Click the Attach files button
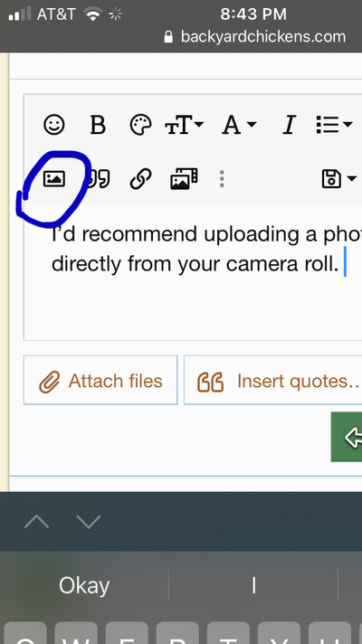Image resolution: width=362 pixels, height=644 pixels. pos(100,380)
